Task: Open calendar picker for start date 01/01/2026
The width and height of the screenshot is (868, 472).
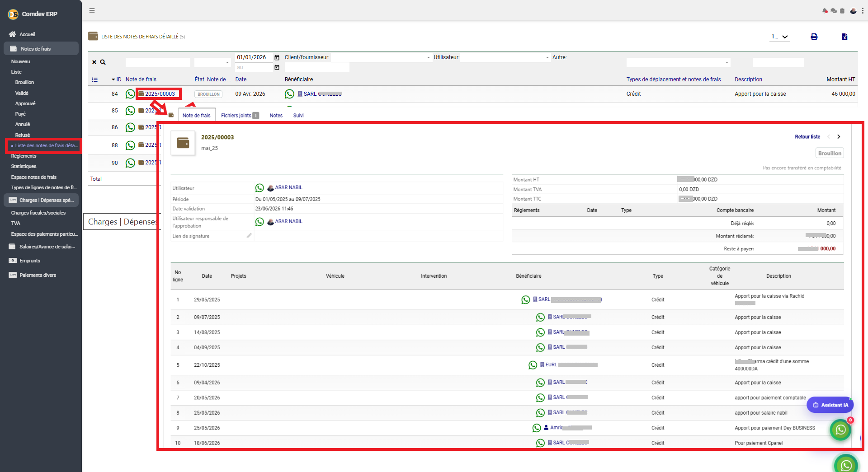Action: click(277, 58)
